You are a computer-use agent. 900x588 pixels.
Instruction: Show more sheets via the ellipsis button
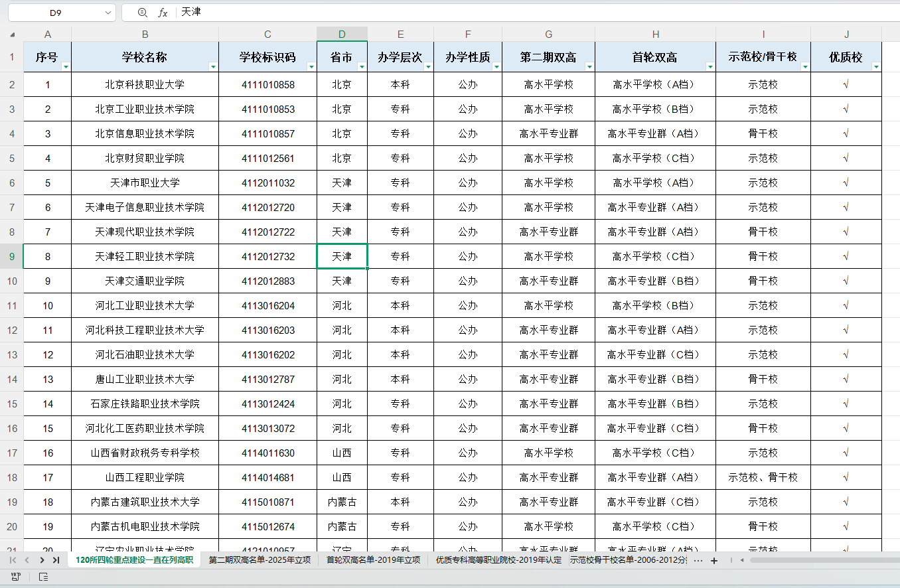click(x=698, y=561)
